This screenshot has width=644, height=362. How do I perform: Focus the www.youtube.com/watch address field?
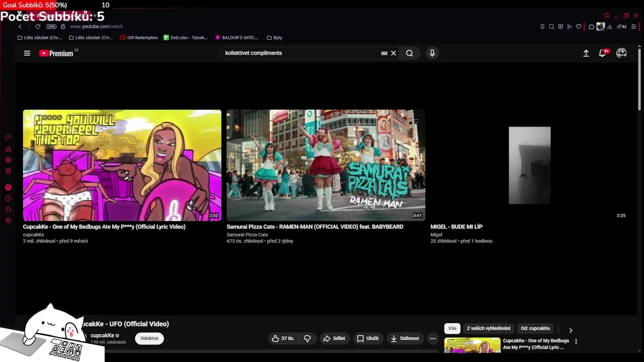tap(97, 27)
